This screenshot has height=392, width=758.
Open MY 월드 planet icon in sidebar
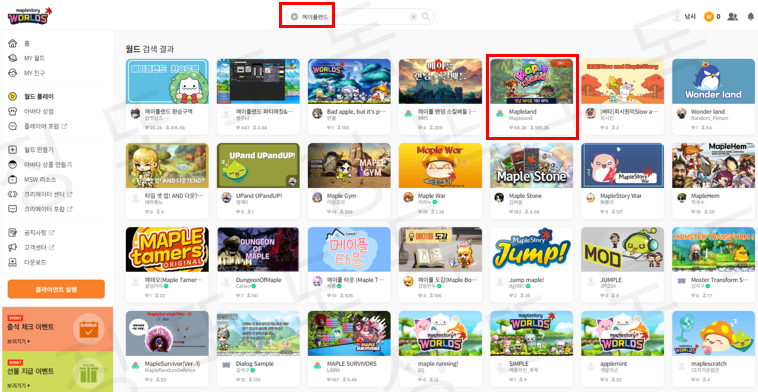[13, 58]
